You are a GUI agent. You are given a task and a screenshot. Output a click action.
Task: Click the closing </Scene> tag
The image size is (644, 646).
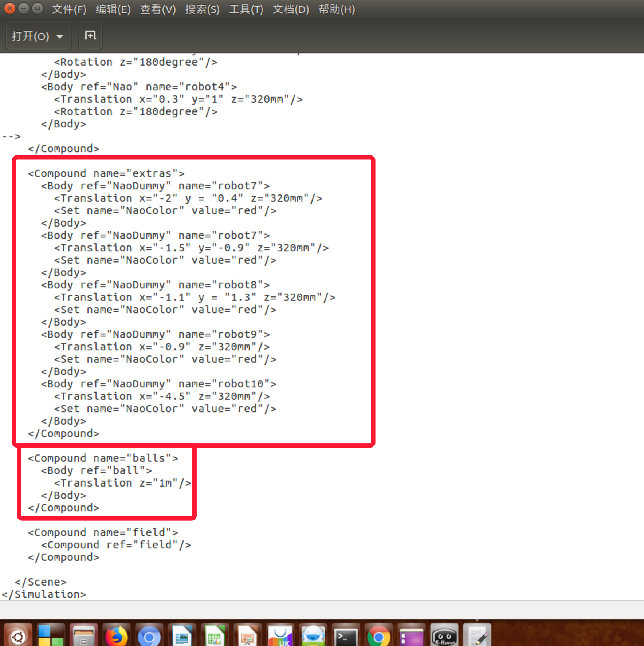point(41,582)
